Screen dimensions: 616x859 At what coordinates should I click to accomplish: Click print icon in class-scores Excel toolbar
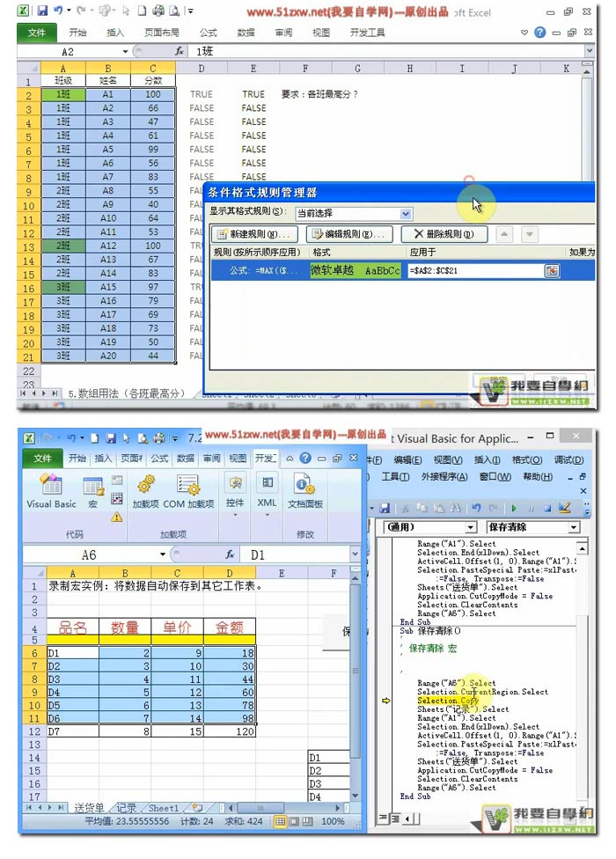pyautogui.click(x=158, y=10)
